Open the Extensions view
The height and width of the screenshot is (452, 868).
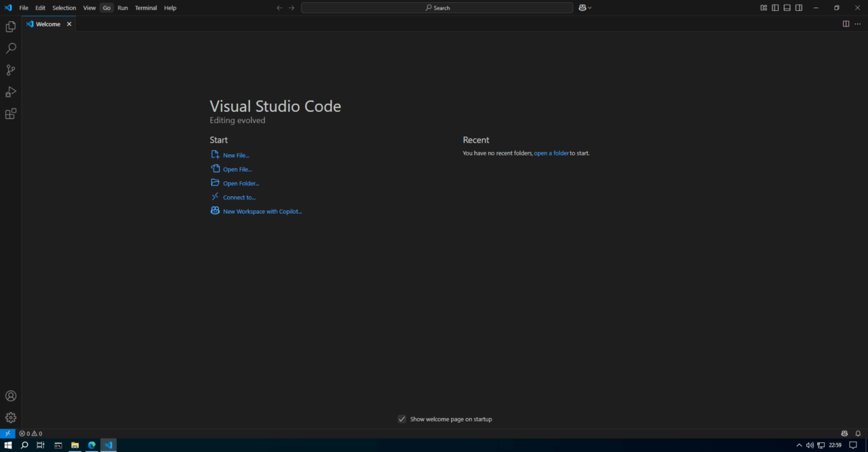point(10,113)
